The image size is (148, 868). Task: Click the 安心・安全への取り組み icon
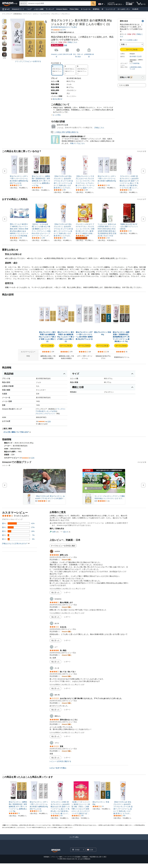78,50
